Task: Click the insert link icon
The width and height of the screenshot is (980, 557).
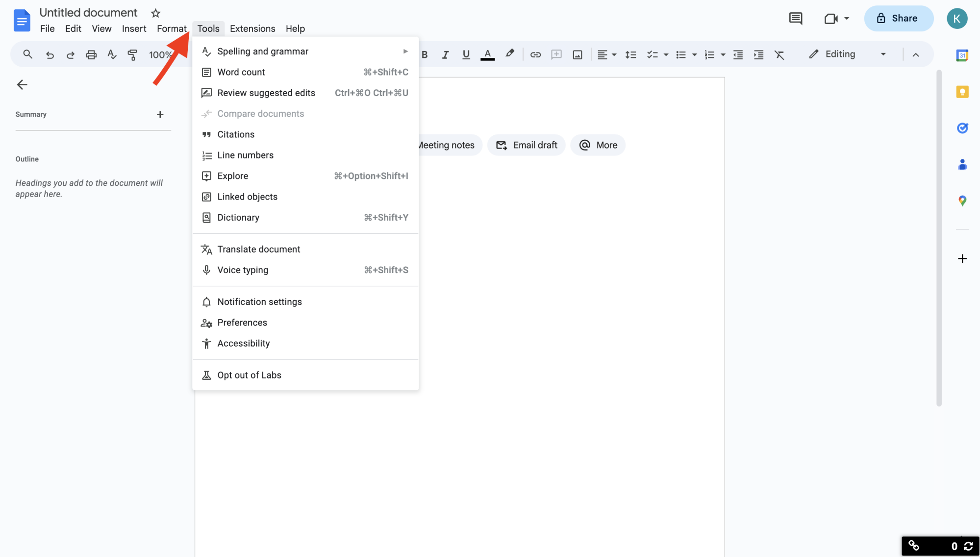Action: (x=535, y=54)
